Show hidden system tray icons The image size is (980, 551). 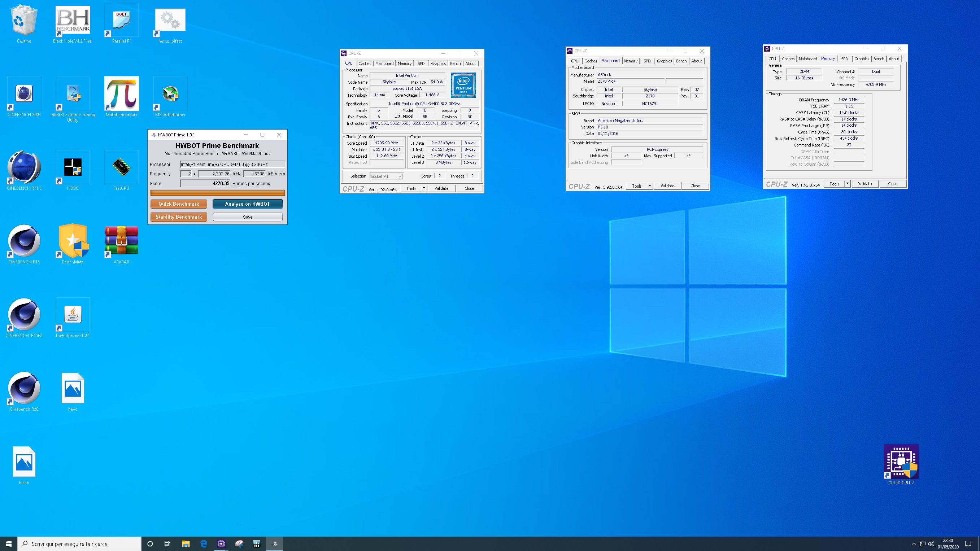point(914,544)
